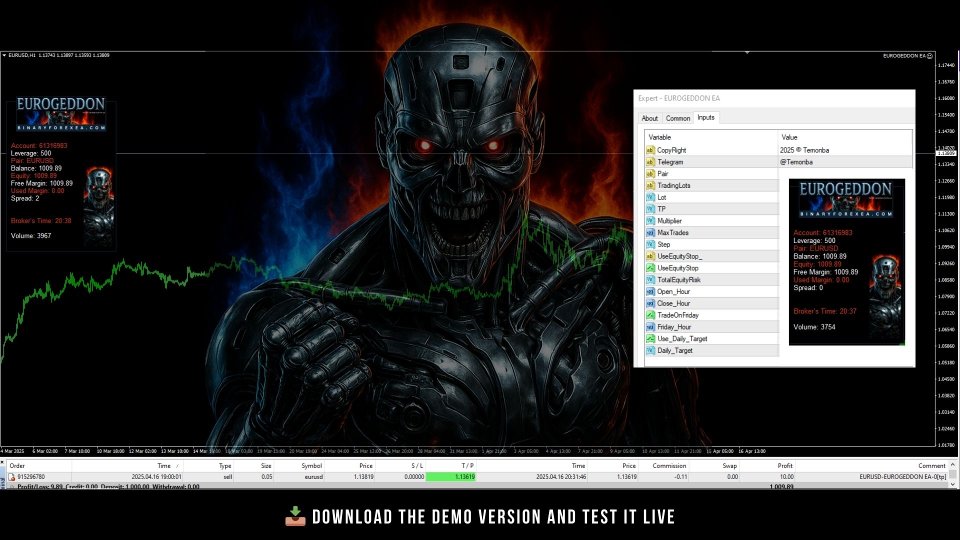Click the Lot double-type icon
Viewport: 960px width, 540px height.
point(650,197)
